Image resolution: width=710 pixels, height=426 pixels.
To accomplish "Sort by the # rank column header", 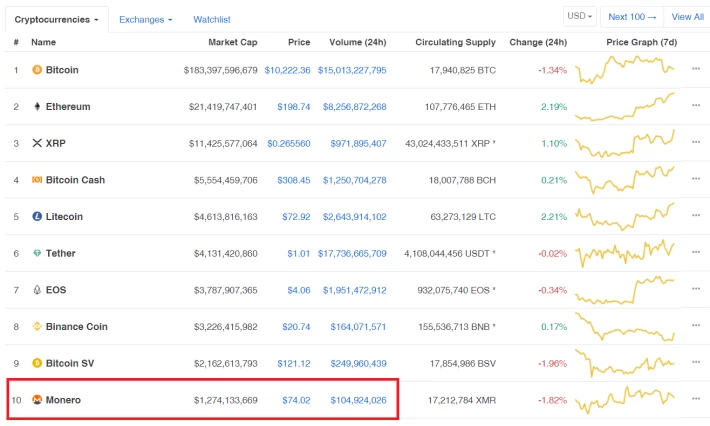I will tap(16, 42).
